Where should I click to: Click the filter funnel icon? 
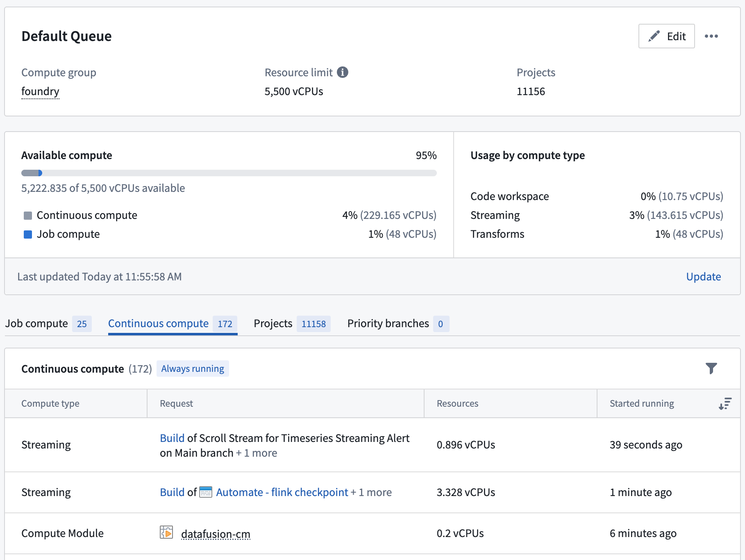[x=711, y=369]
